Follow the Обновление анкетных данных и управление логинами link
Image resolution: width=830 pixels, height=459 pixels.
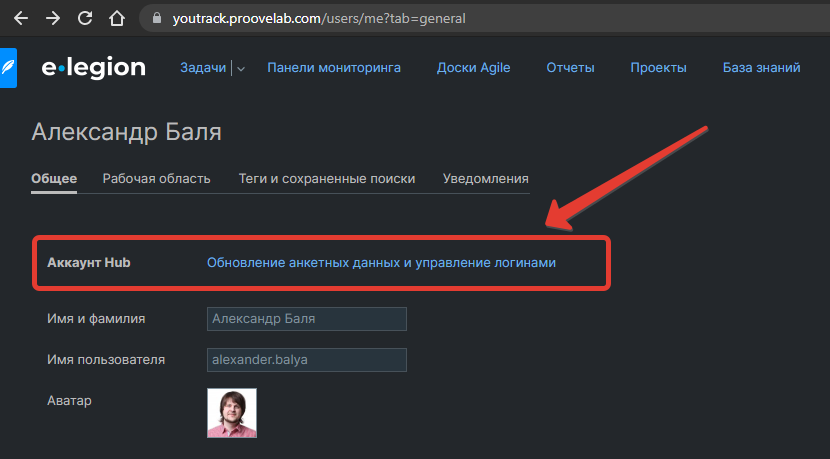tap(381, 263)
